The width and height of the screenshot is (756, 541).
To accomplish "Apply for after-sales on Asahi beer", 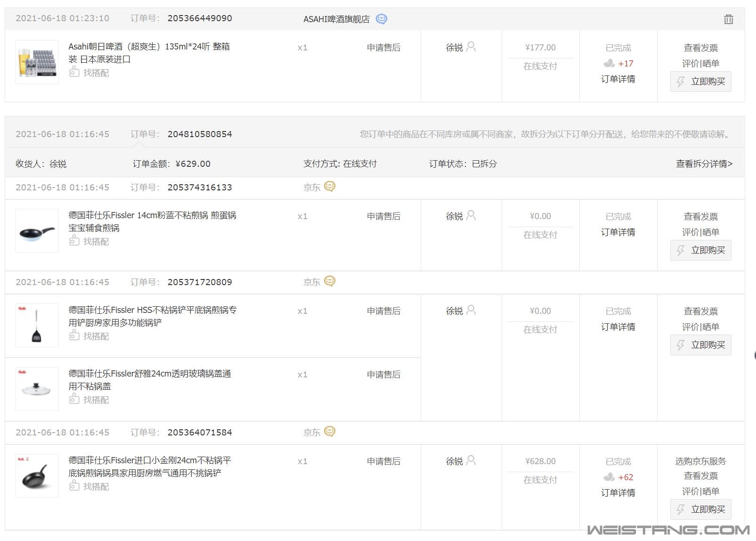I will [x=383, y=48].
